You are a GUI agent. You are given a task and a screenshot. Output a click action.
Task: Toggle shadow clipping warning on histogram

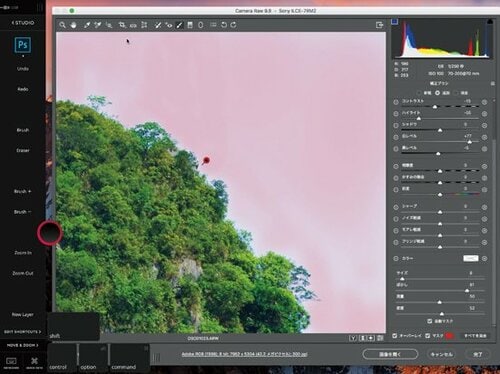tap(395, 22)
